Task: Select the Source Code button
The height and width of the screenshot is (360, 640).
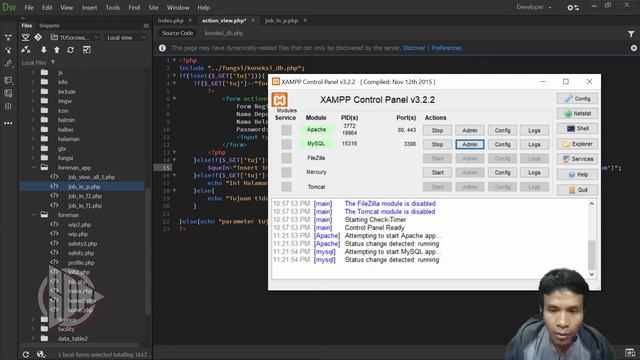Action: (x=177, y=33)
